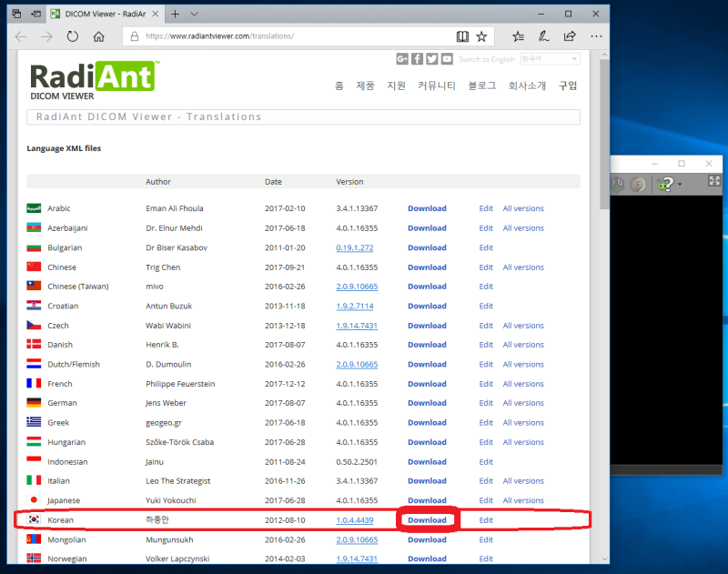Open the Edge favorites hub
The width and height of the screenshot is (728, 574).
pyautogui.click(x=518, y=36)
